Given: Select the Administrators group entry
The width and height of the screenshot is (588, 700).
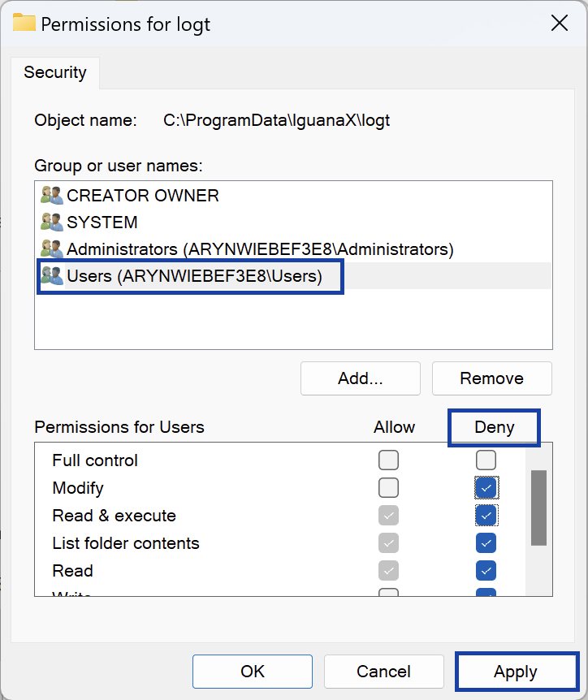Looking at the screenshot, I should tap(259, 249).
